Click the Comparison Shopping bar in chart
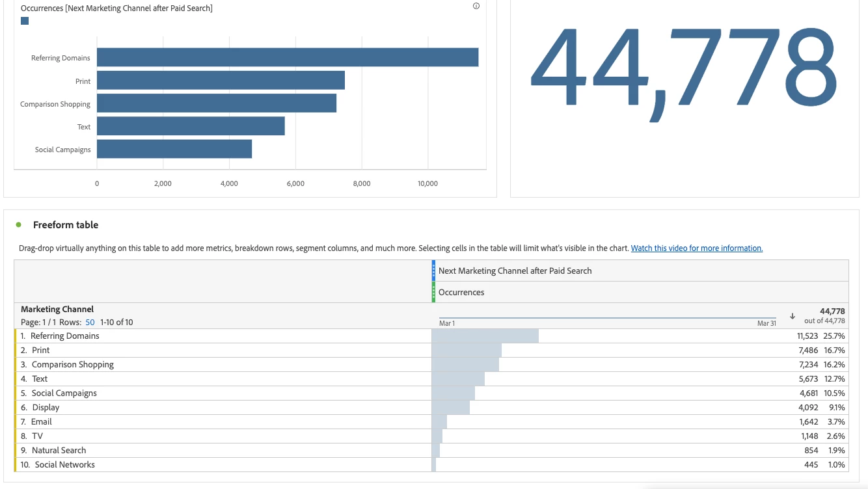Image resolution: width=868 pixels, height=489 pixels. coord(217,103)
